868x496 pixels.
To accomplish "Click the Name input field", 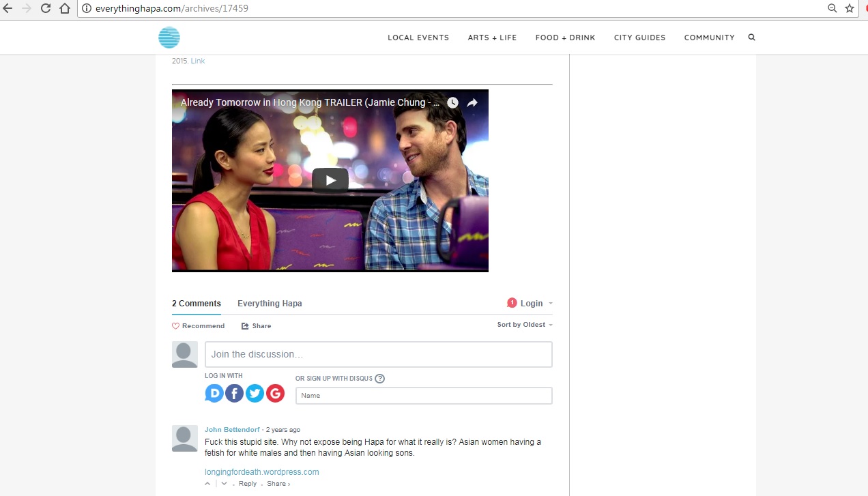I will 424,396.
